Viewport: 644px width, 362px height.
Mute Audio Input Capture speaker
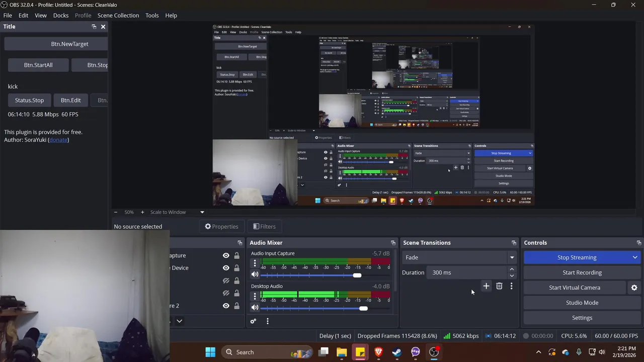tap(255, 275)
